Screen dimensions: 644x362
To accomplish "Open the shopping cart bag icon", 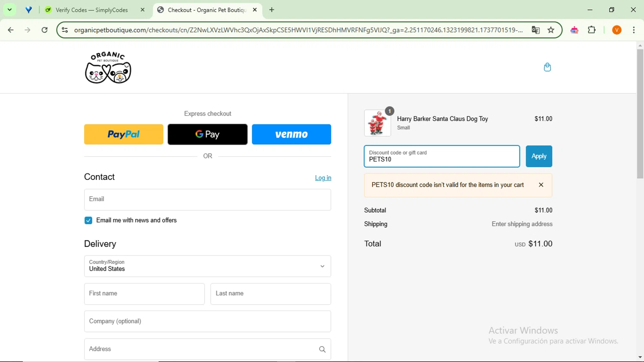I will click(547, 67).
